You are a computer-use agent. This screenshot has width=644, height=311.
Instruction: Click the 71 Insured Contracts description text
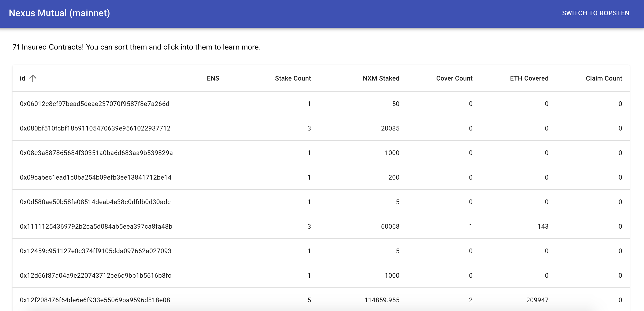coord(137,47)
